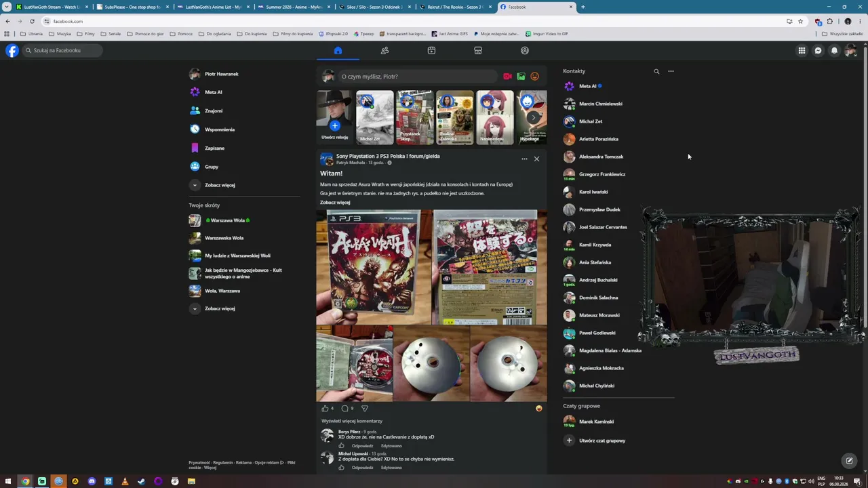868x488 pixels.
Task: Open a new browser tab
Action: pos(583,7)
